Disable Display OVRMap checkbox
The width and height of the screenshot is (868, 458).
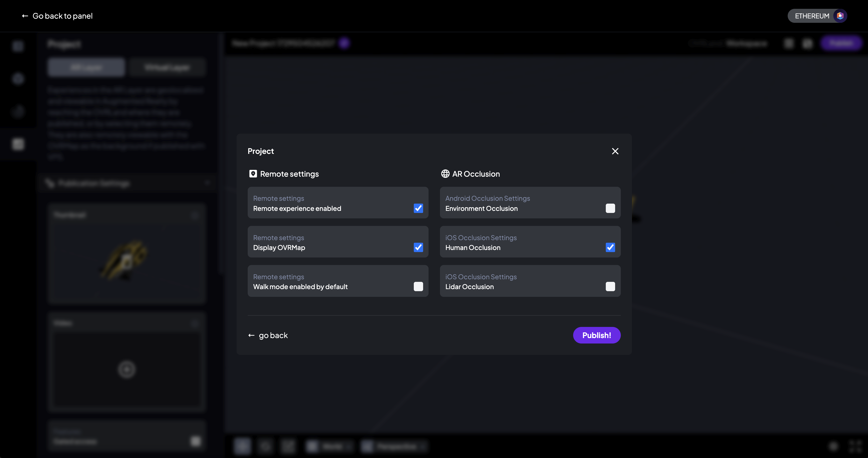tap(418, 248)
